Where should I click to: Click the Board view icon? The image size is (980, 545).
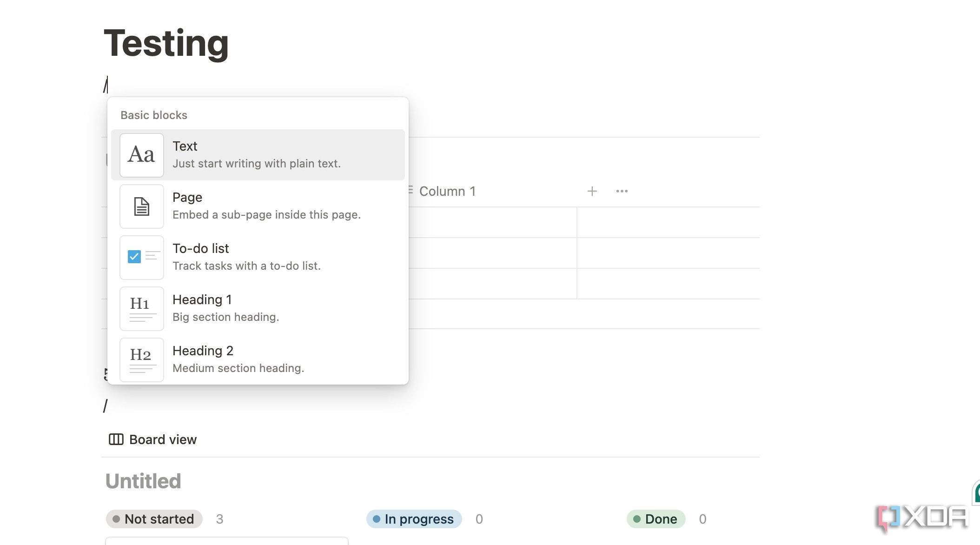pyautogui.click(x=116, y=439)
